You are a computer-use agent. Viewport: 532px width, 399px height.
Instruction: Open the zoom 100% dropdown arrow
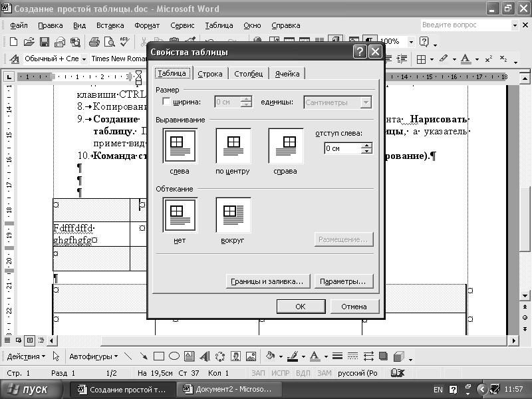411,42
